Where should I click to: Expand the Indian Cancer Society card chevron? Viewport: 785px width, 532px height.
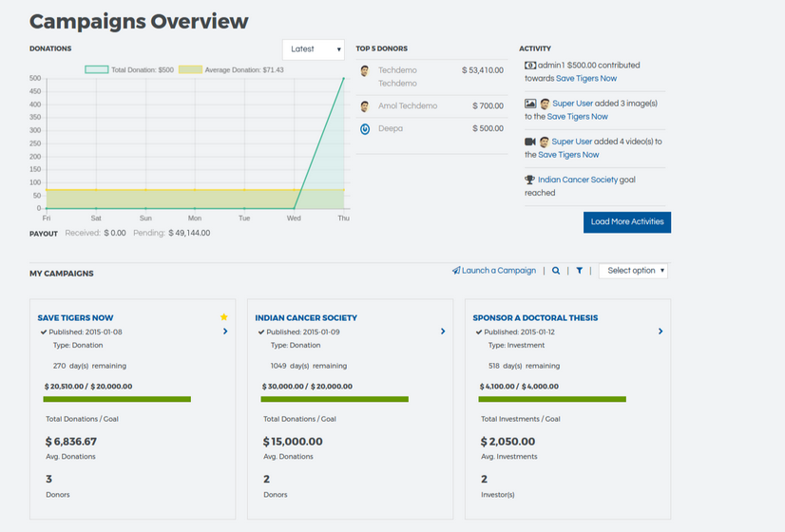(x=443, y=332)
